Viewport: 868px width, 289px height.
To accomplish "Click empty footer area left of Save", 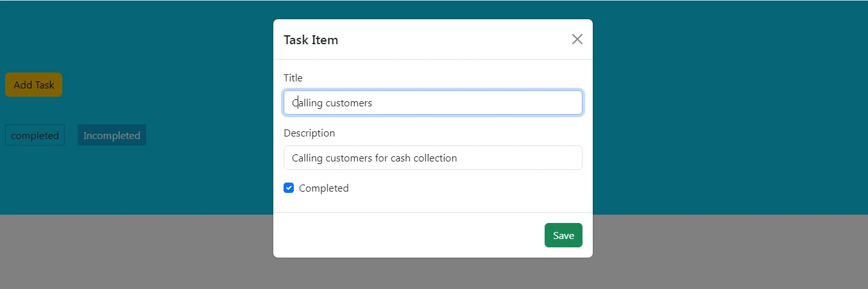I will [x=404, y=235].
